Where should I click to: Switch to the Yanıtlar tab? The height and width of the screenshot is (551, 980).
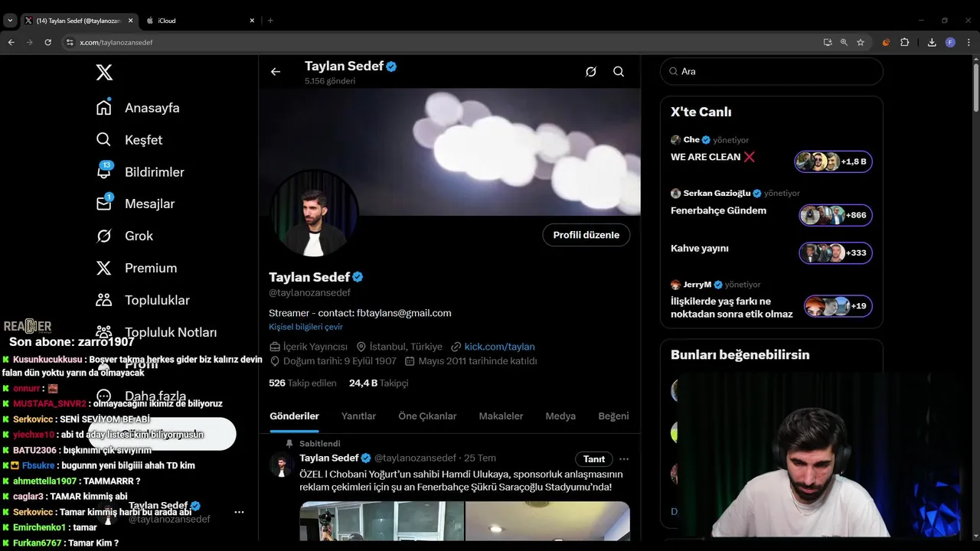pos(358,416)
